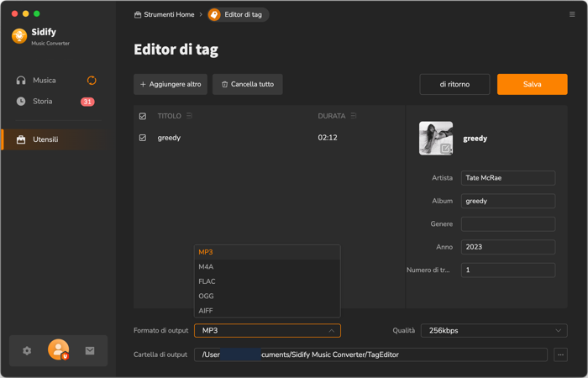Screen dimensions: 588x378
Task: Click the Strumenti Home toolbox icon
Action: point(138,14)
